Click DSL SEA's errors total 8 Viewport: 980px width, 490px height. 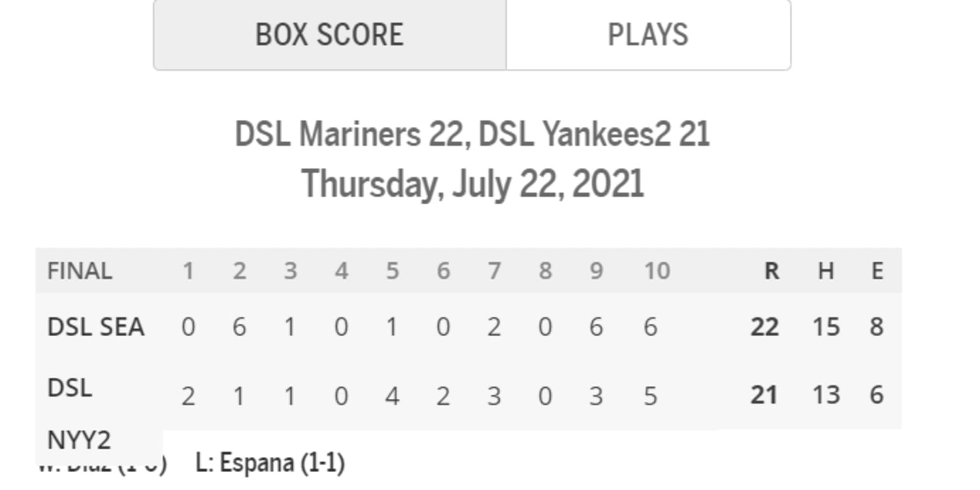[877, 327]
